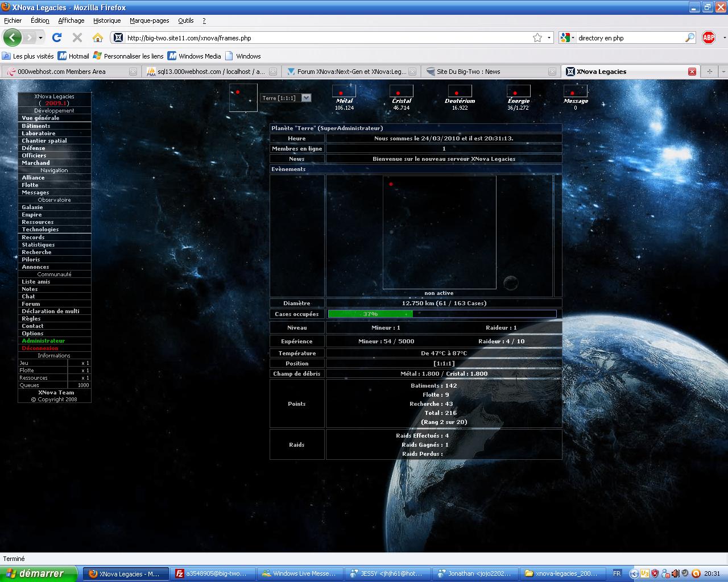Open the Officiers sidebar link
Viewport: 728px width, 582px height.
34,155
